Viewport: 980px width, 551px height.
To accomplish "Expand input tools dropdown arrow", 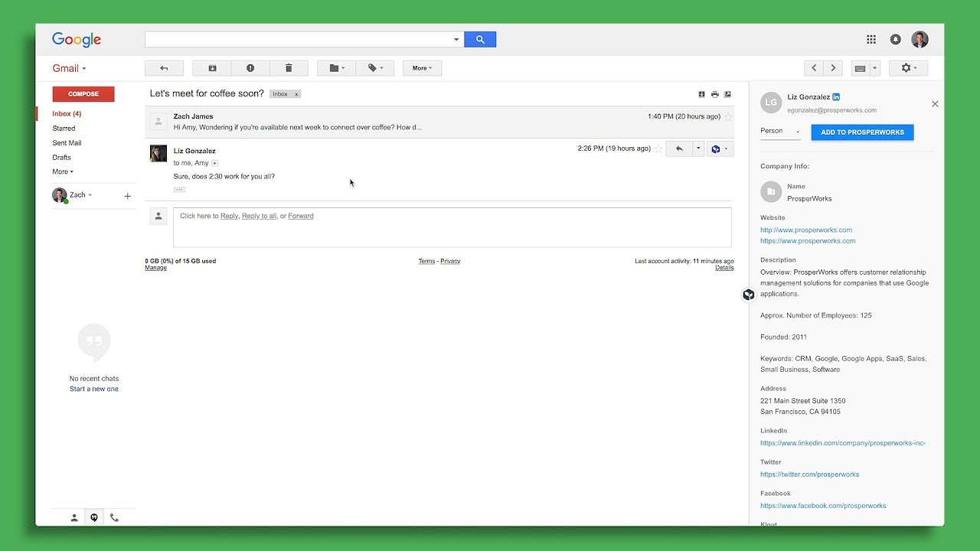I will click(x=875, y=68).
